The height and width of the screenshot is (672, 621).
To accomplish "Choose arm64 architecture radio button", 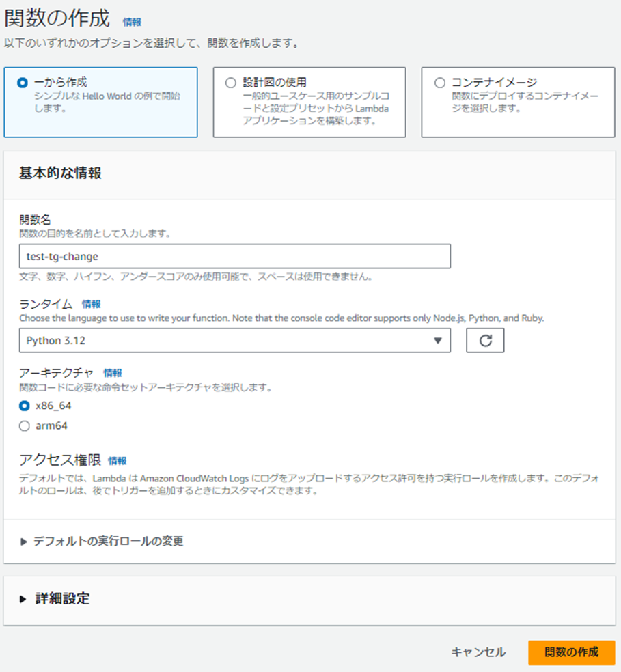I will click(x=25, y=425).
